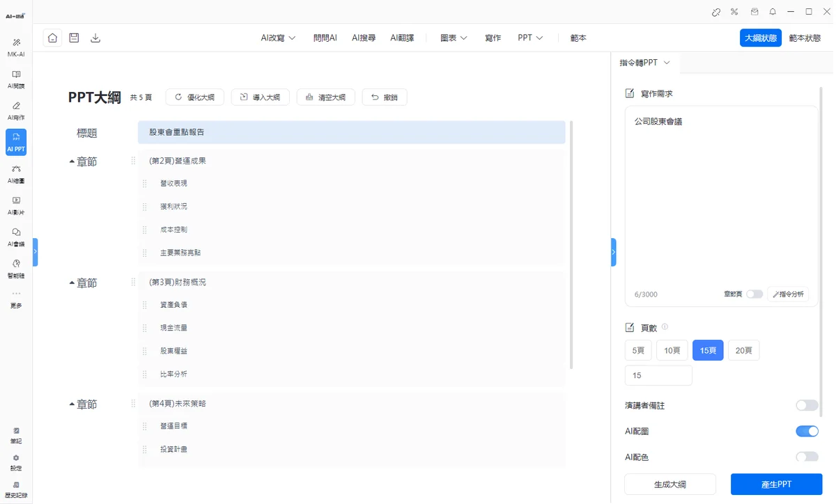
Task: Open AI影片 sidebar tool
Action: point(16,205)
